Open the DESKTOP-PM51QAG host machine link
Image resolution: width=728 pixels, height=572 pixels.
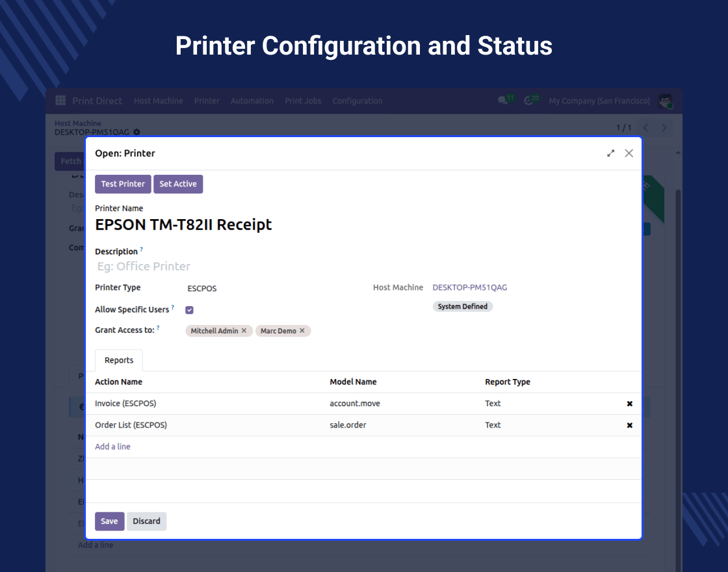tap(470, 287)
